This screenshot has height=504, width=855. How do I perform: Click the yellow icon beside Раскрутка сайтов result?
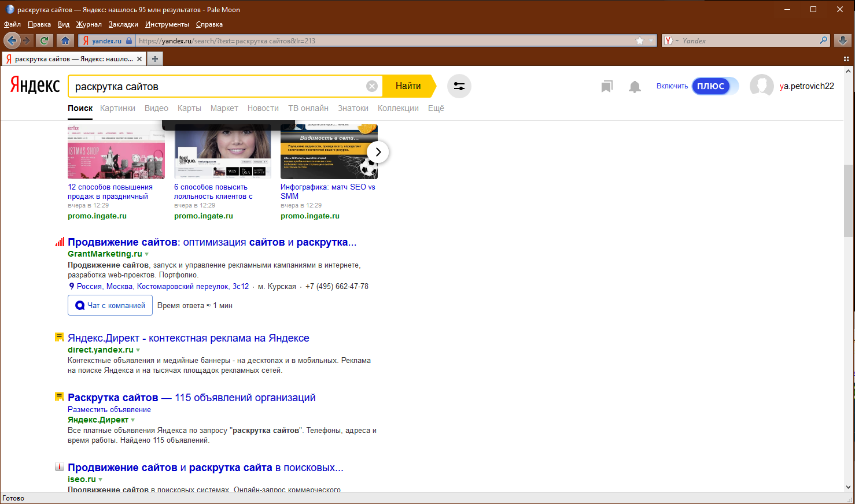point(59,396)
